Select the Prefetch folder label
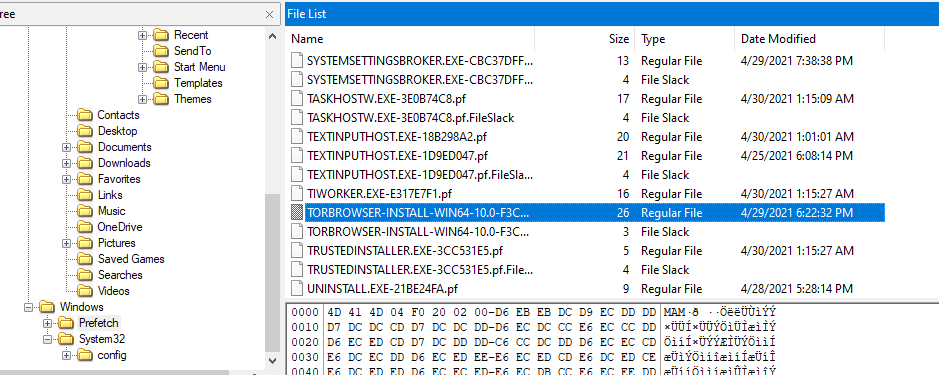Screen dimensions: 939x375 (x=99, y=323)
